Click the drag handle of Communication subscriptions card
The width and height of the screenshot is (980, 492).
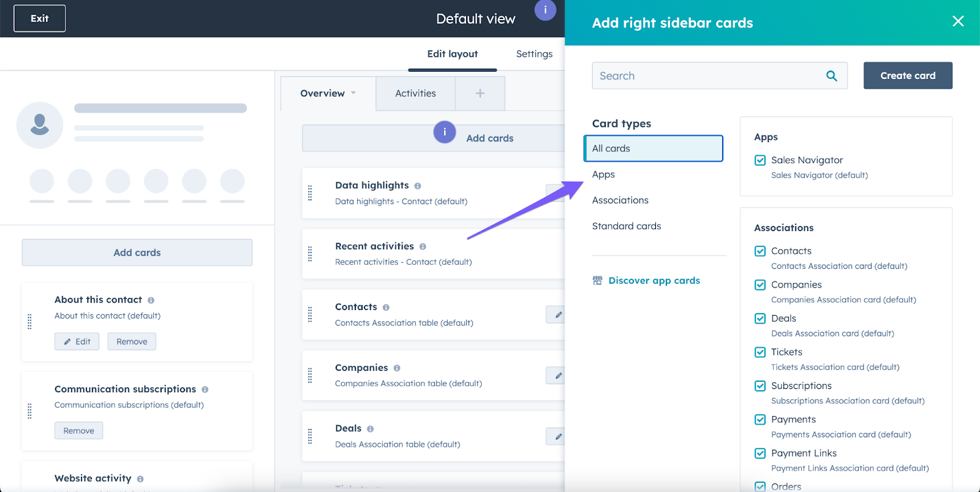pos(29,411)
